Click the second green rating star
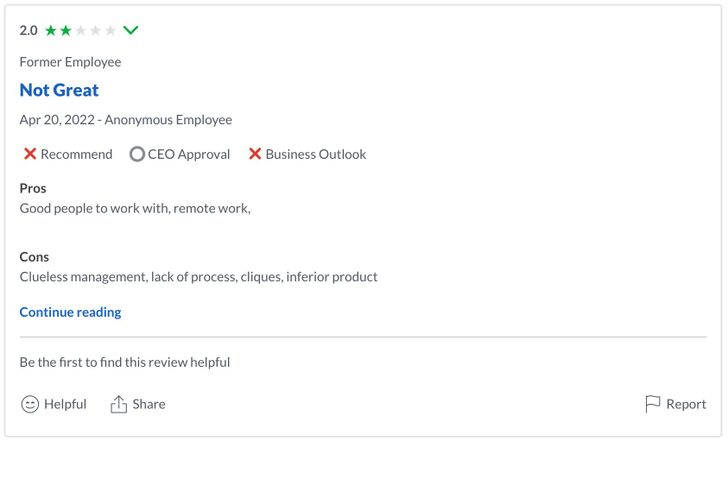The image size is (728, 480). tap(65, 31)
